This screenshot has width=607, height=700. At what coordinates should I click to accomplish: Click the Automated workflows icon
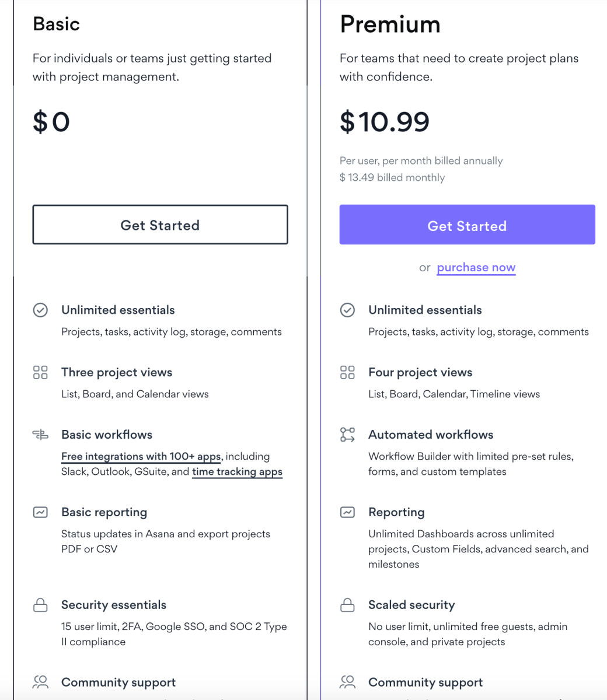tap(347, 435)
